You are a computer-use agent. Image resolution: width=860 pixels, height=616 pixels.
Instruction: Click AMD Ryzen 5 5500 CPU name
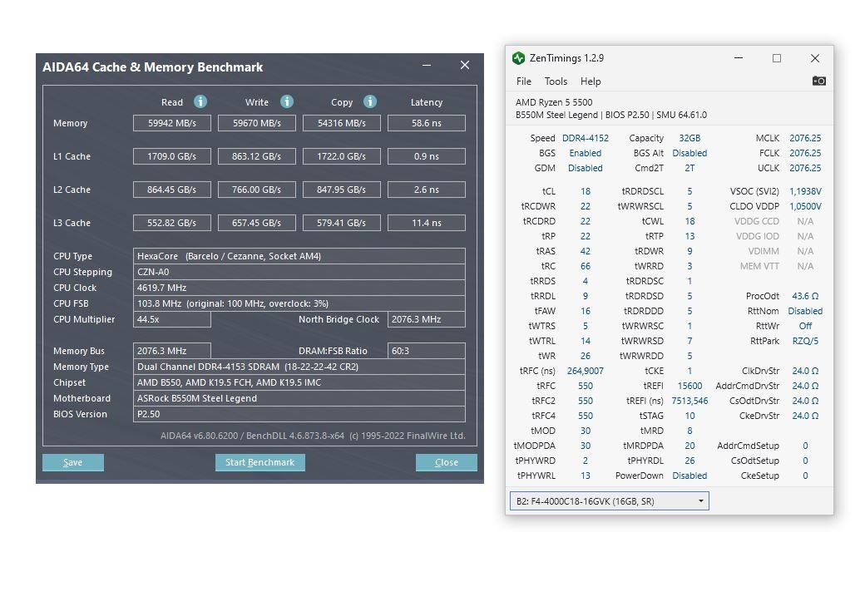[x=554, y=102]
